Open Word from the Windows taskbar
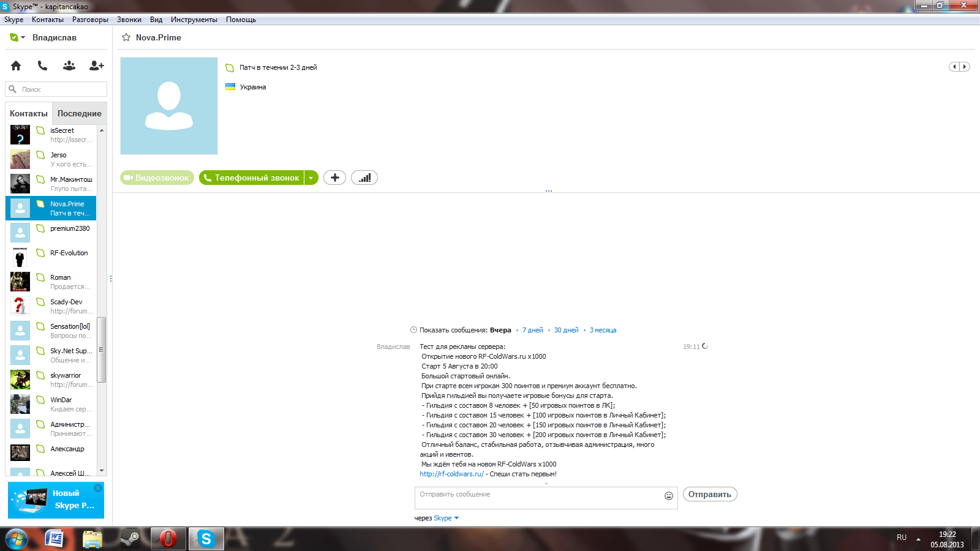The image size is (980, 551). pyautogui.click(x=55, y=539)
